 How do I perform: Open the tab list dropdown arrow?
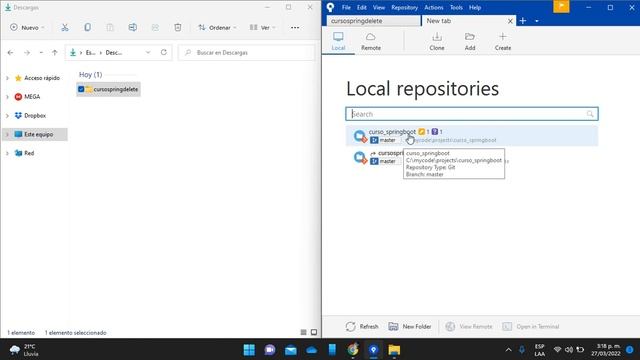(537, 21)
